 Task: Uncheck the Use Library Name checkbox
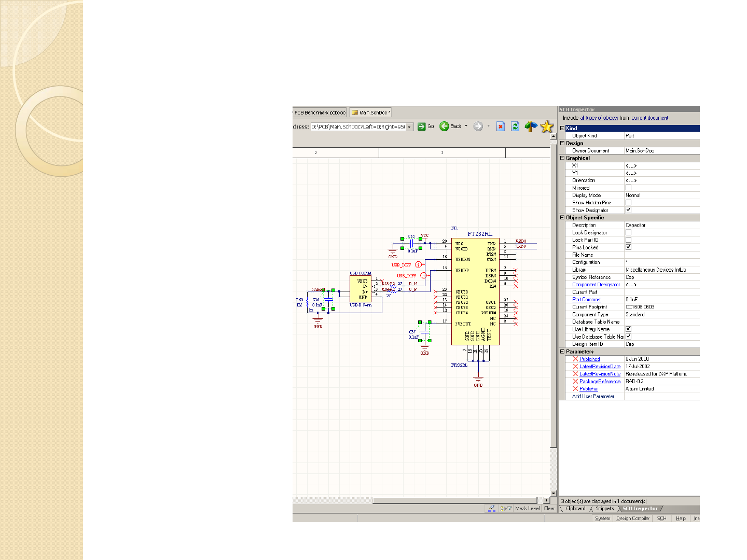628,329
